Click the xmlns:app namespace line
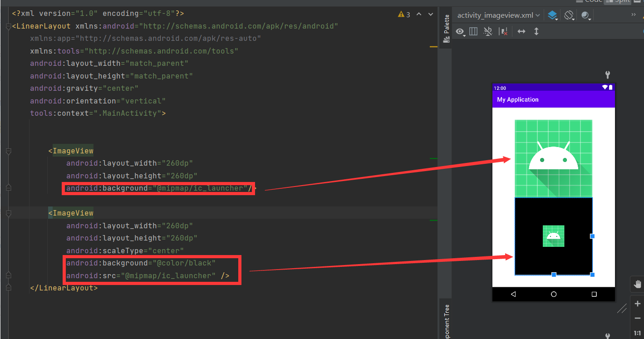This screenshot has height=339, width=644. coord(146,38)
